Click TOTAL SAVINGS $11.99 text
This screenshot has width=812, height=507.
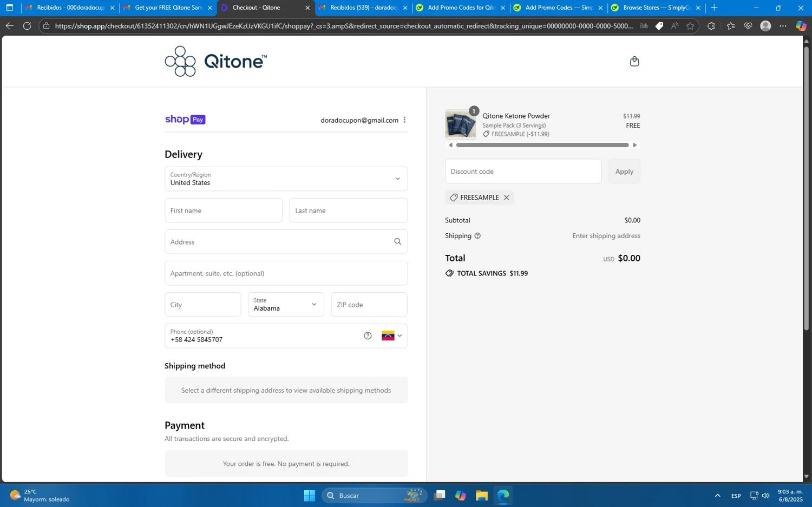(x=492, y=273)
